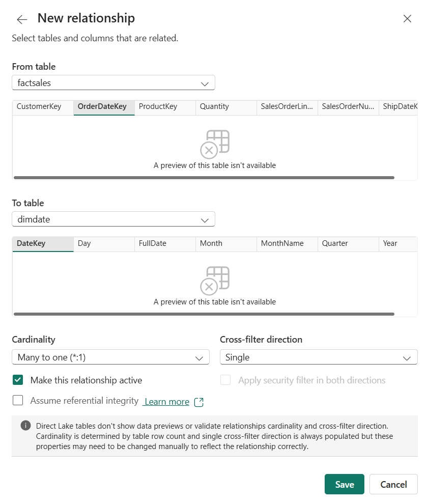Select the Quantity column header

click(x=226, y=107)
